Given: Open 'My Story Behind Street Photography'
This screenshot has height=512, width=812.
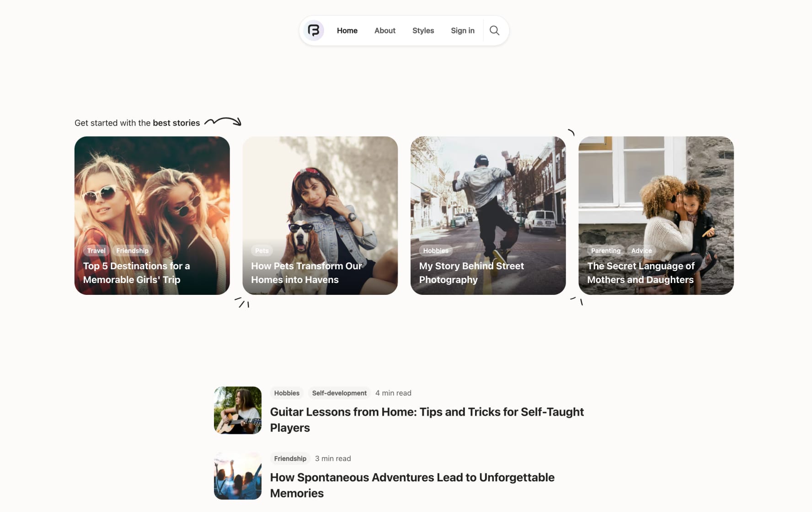Looking at the screenshot, I should pyautogui.click(x=472, y=272).
